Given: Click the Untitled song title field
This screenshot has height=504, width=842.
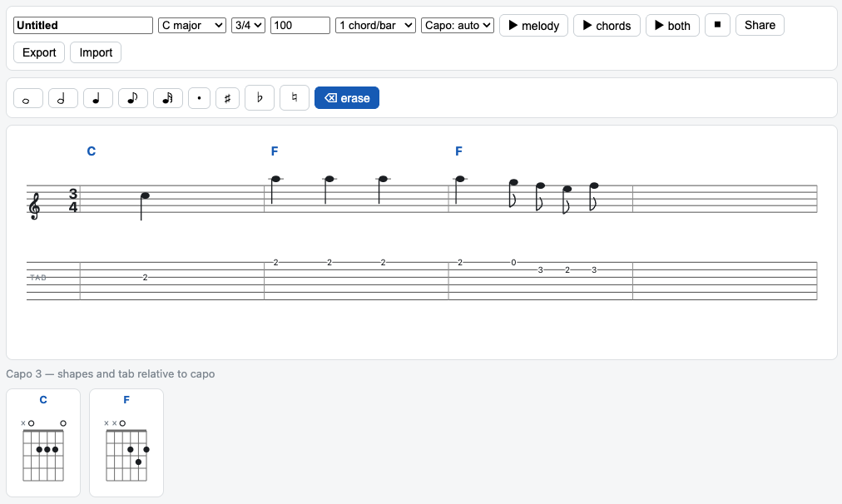Looking at the screenshot, I should coord(83,25).
